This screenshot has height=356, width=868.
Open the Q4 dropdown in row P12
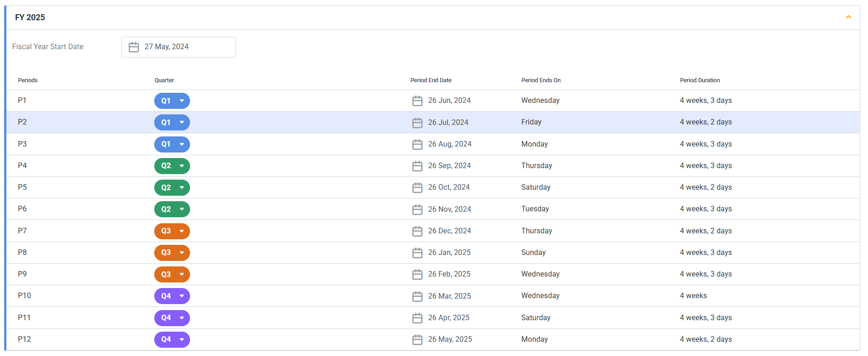tap(172, 339)
